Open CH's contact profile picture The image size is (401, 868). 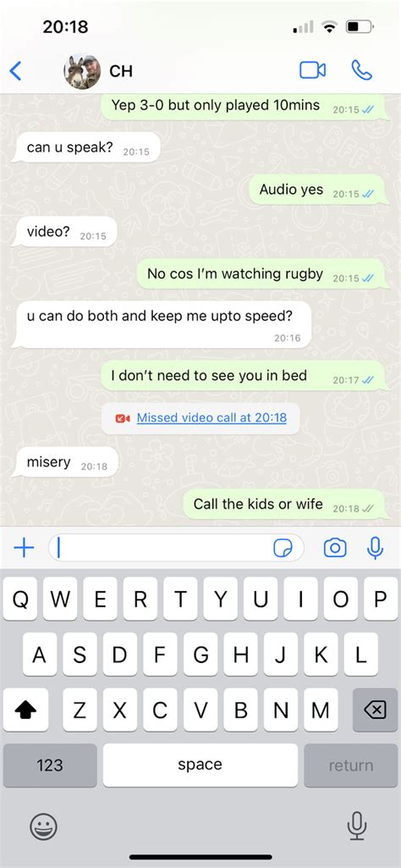(82, 71)
